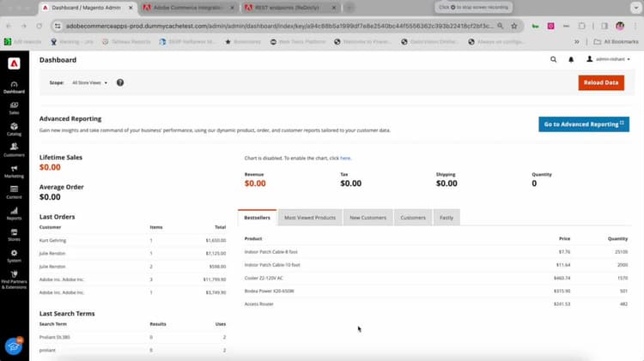The width and height of the screenshot is (644, 361).
Task: Click the browser back arrow
Action: tap(9, 26)
